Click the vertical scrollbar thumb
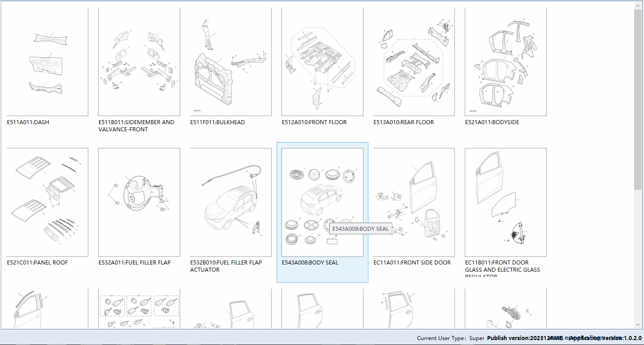Viewport: 644px width, 345px height. 638,99
